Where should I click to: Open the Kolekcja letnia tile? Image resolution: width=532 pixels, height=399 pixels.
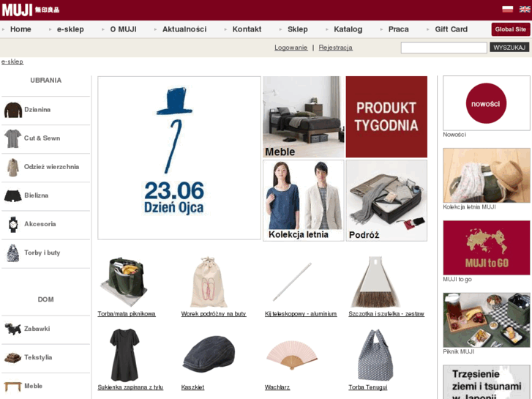(304, 201)
